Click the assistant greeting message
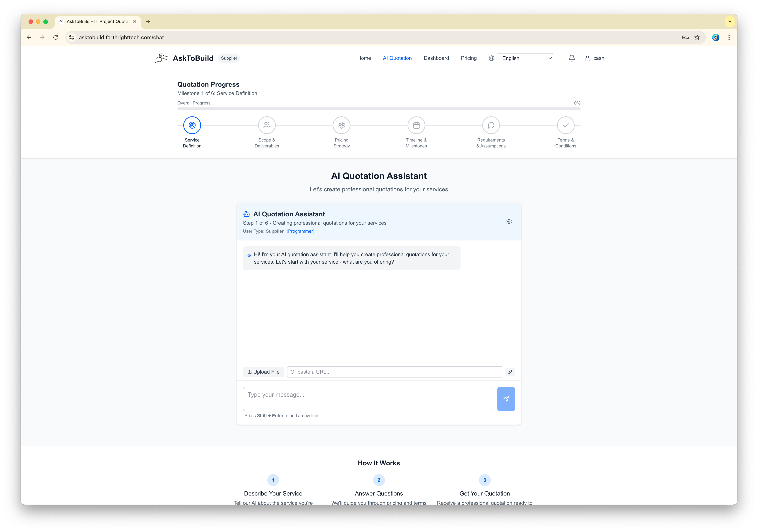 pos(351,258)
